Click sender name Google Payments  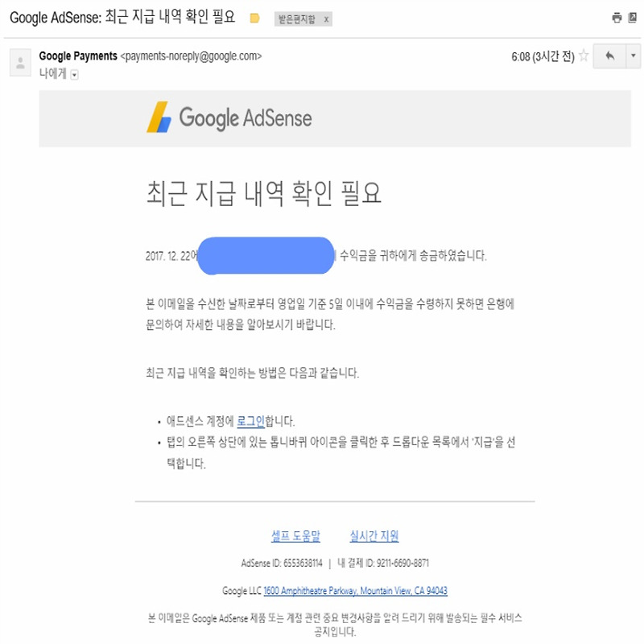point(78,56)
